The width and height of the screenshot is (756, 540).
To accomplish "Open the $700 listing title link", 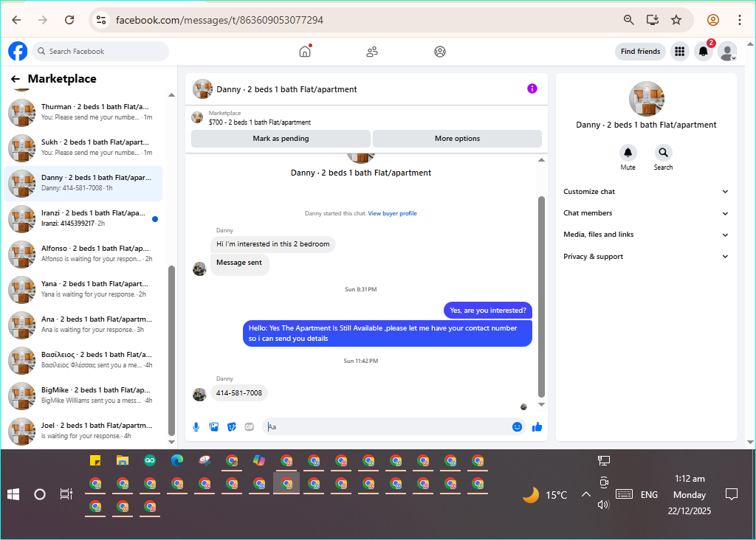I will pos(260,122).
